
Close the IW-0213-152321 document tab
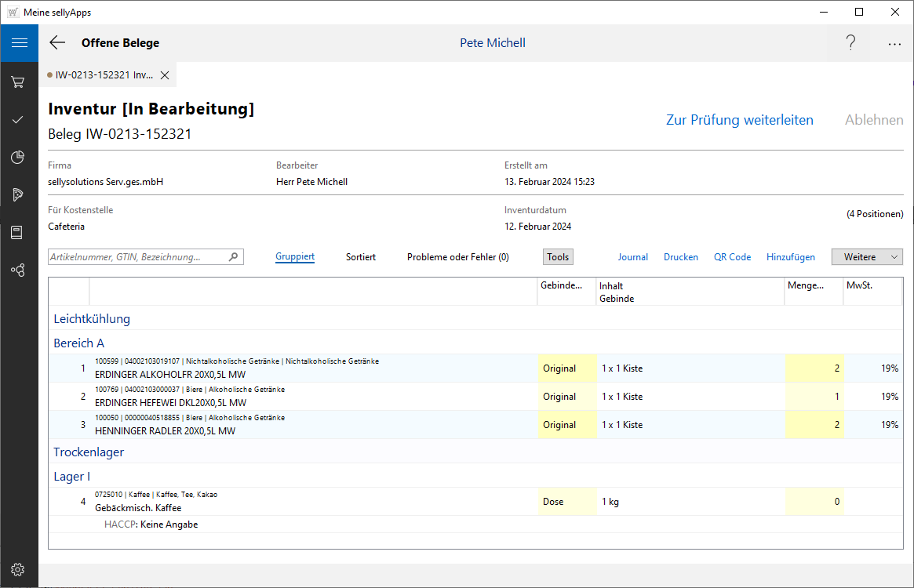point(165,75)
